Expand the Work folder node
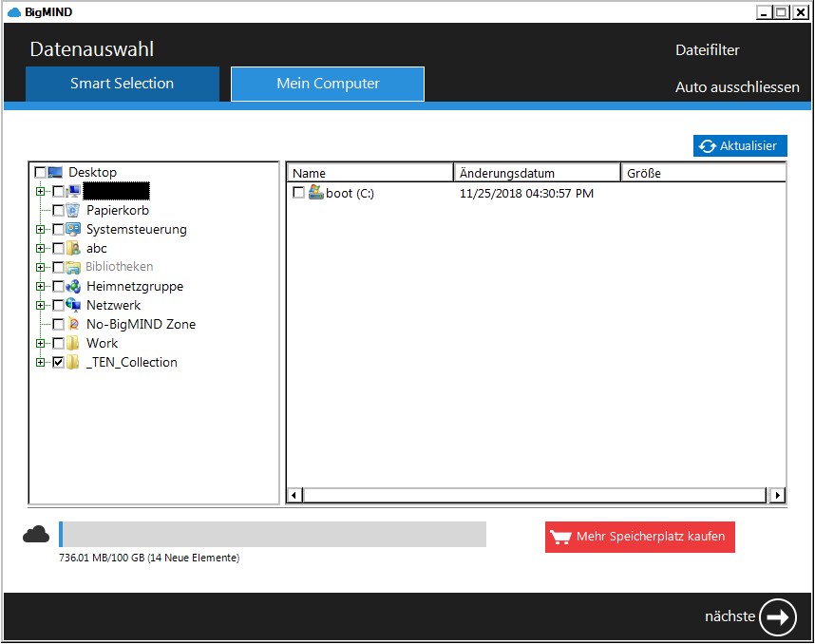 [x=40, y=344]
